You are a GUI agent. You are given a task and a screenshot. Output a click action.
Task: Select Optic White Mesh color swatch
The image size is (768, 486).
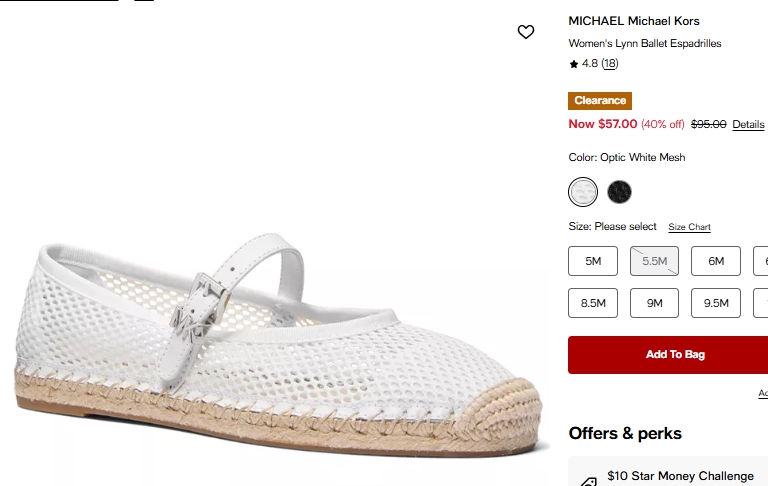(583, 191)
